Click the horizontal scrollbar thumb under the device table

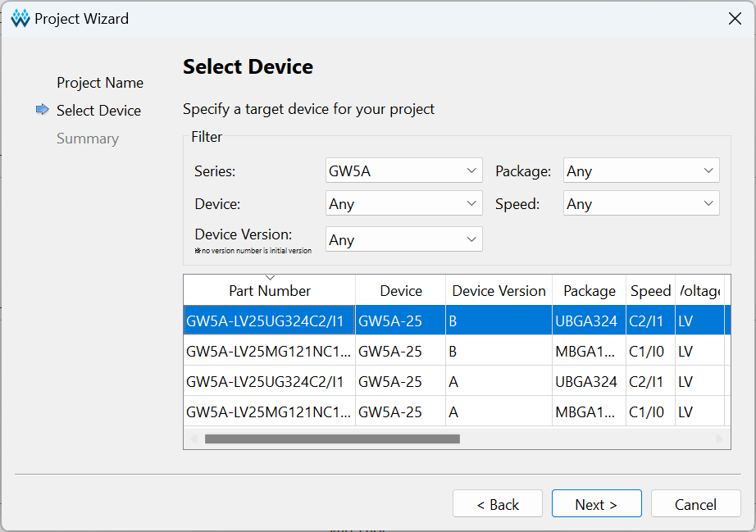tap(332, 439)
